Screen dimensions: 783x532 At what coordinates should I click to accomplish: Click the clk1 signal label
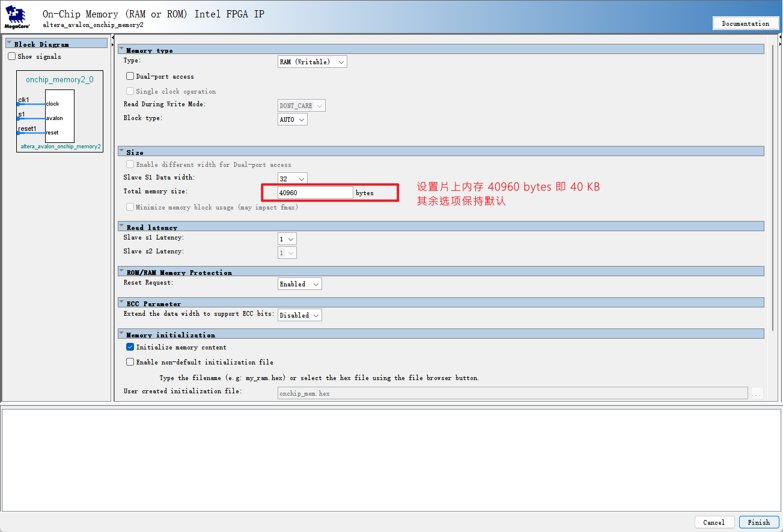(23, 100)
